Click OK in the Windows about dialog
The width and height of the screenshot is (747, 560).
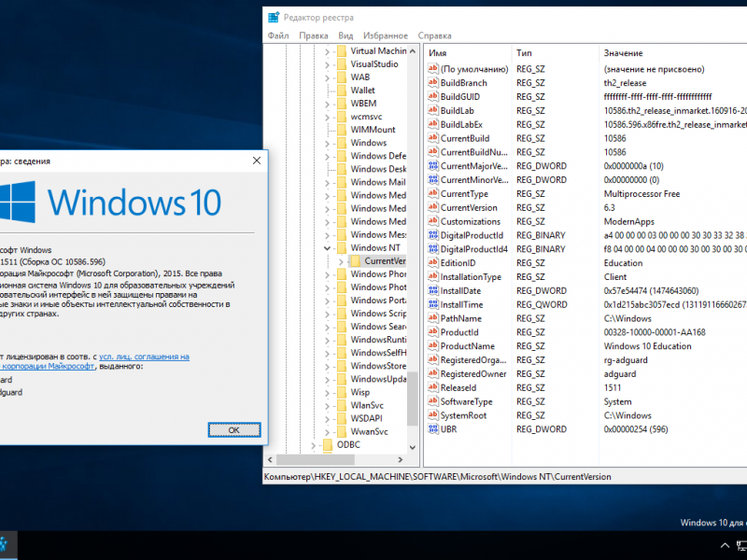234,430
